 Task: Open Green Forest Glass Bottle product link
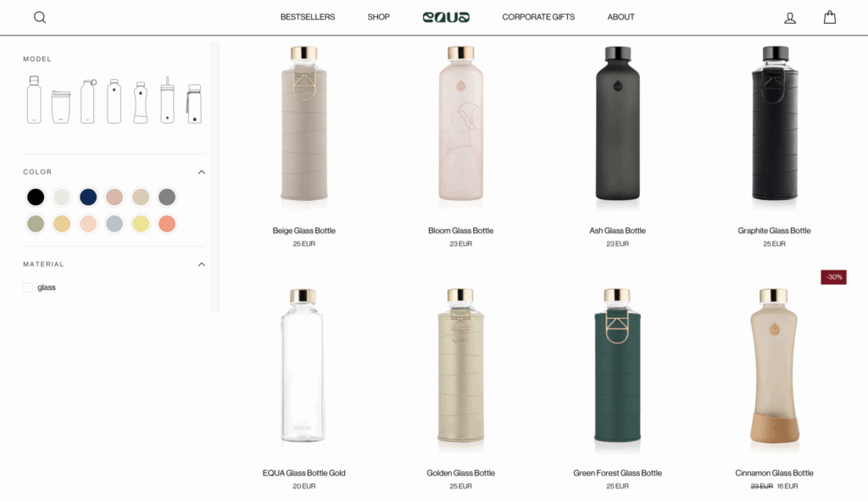click(x=617, y=473)
